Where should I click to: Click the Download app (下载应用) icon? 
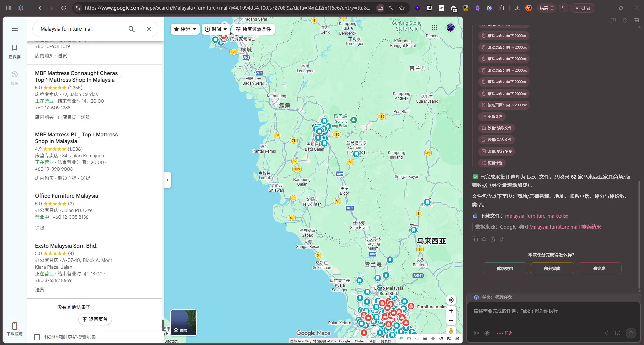tap(15, 329)
